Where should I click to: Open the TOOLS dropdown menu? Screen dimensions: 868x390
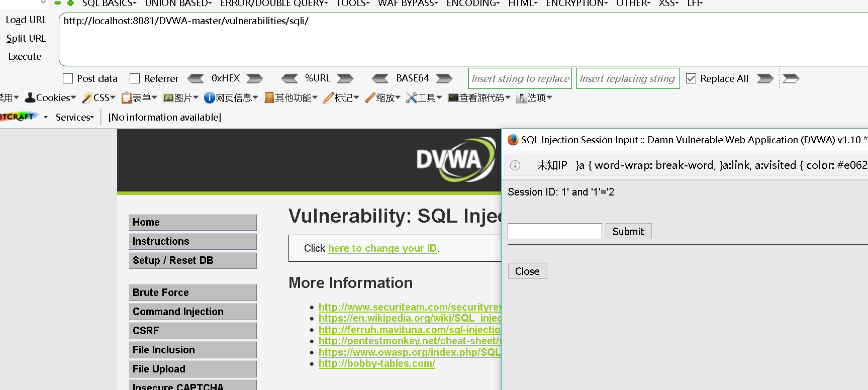point(353,3)
